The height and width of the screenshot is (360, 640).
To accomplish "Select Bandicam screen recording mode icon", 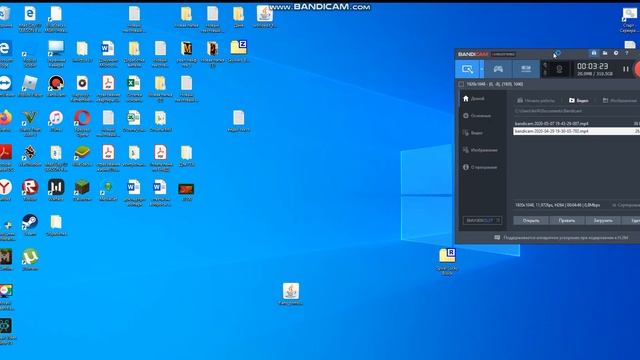I will pyautogui.click(x=467, y=69).
